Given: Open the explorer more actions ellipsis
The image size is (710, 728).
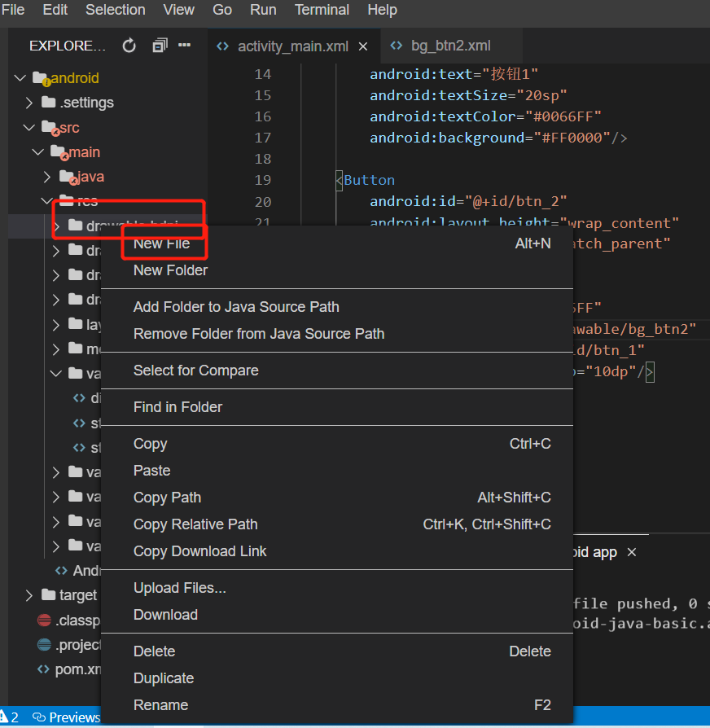Looking at the screenshot, I should click(185, 45).
